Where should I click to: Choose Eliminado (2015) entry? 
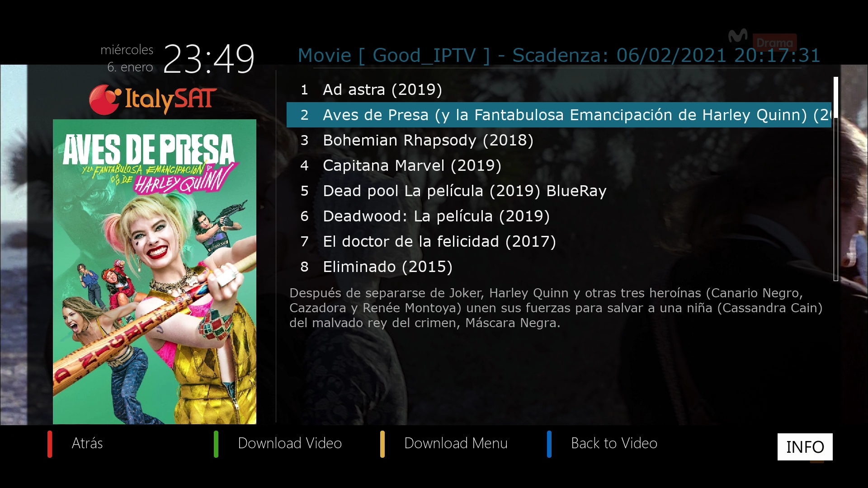[559, 267]
